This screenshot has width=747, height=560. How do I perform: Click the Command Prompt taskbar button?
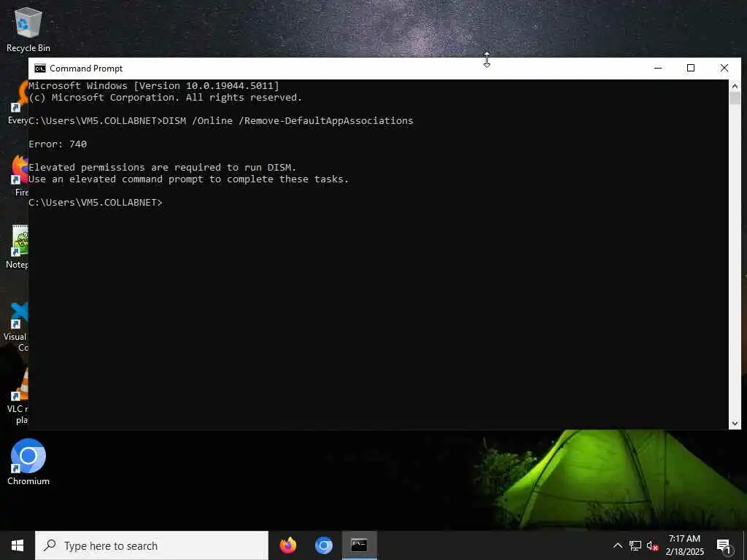coord(359,545)
